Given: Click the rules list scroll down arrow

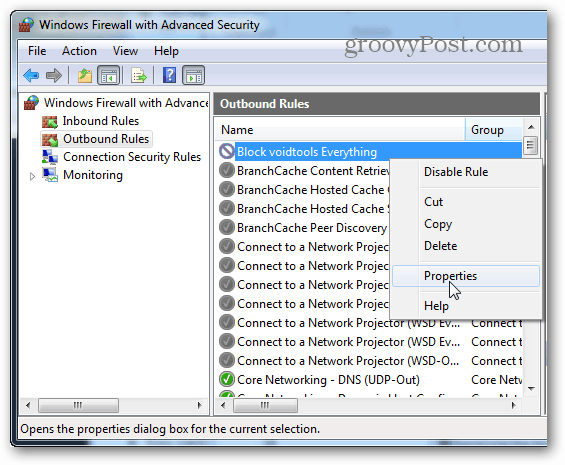Looking at the screenshot, I should tap(531, 389).
